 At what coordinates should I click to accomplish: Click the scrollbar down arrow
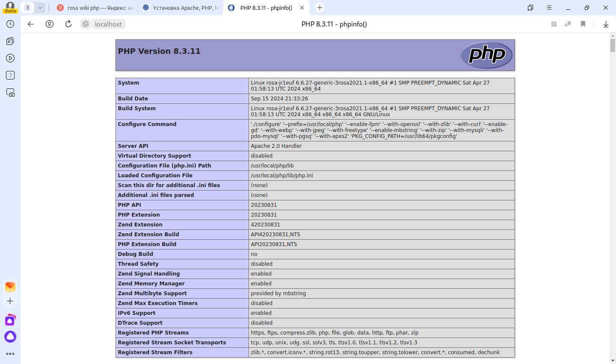coord(613,361)
